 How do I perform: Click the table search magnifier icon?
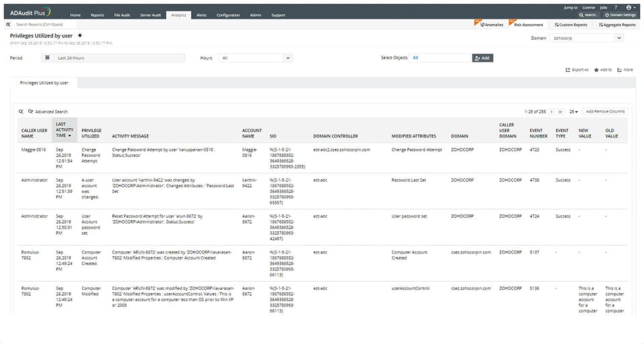[21, 112]
